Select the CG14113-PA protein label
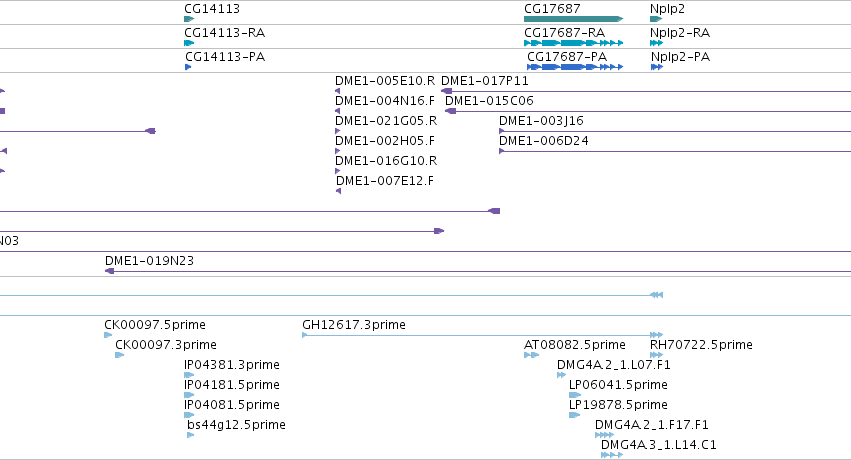 point(225,56)
